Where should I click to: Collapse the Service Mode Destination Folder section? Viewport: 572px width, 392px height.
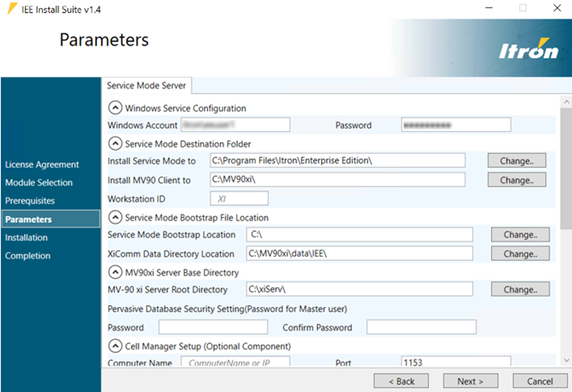(x=115, y=144)
